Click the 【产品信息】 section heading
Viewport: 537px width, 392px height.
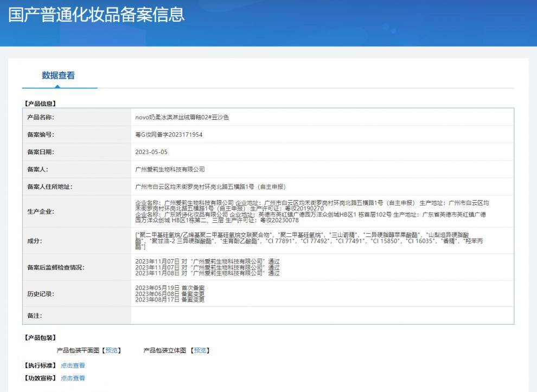coord(40,104)
